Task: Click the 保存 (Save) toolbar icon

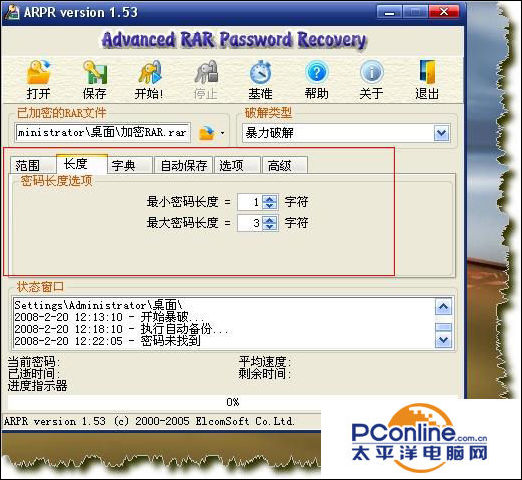Action: click(95, 72)
